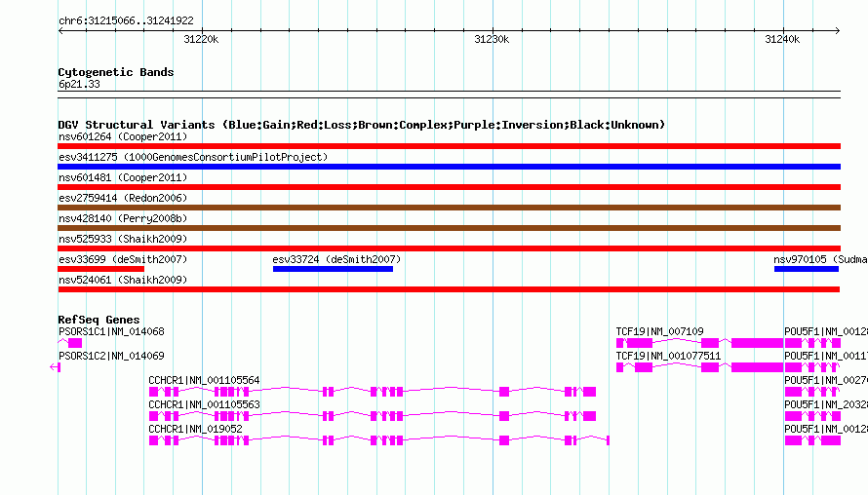Open the nsv601264 (Cooper2011) label
The image size is (868, 495).
(123, 136)
